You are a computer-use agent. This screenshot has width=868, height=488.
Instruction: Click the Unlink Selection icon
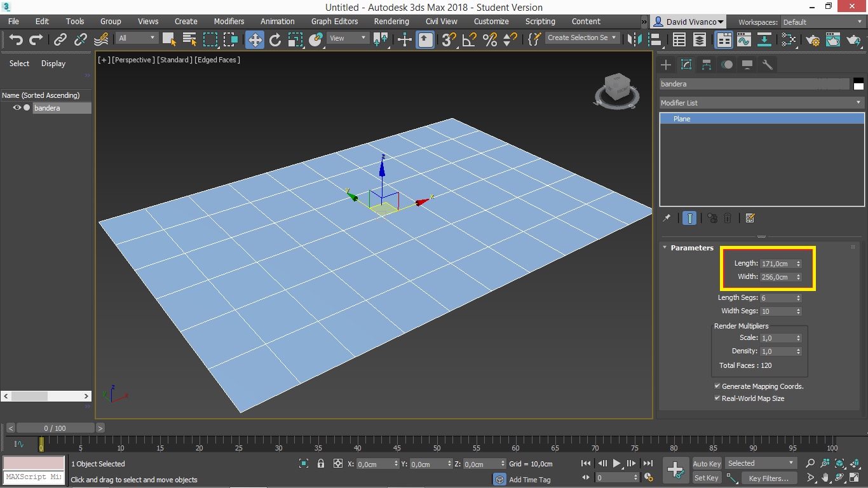81,39
